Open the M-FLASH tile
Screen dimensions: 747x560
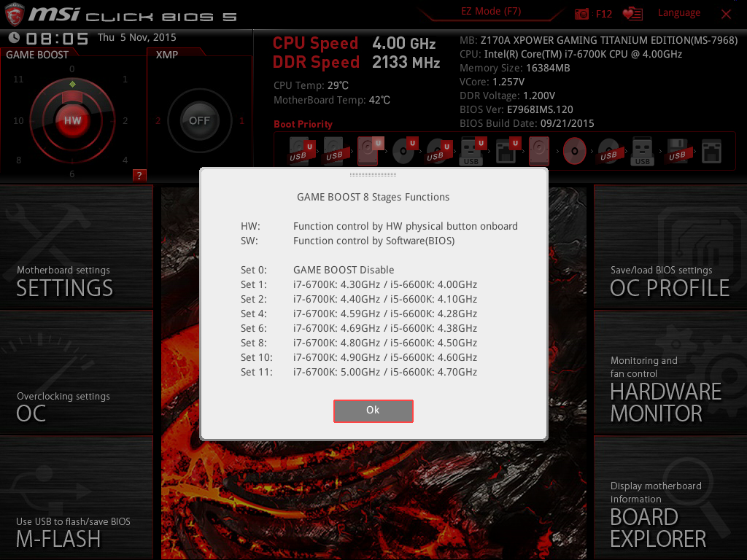tap(76, 497)
